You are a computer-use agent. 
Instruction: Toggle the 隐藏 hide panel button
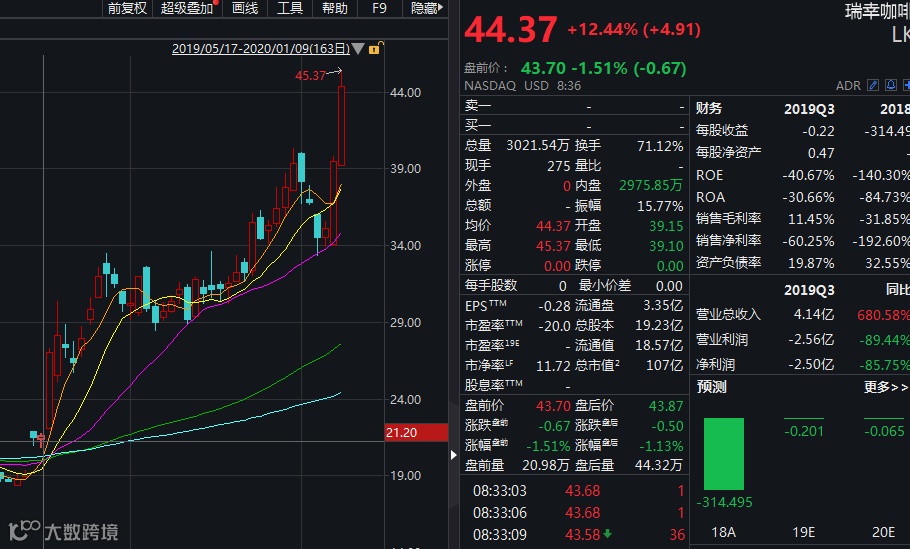pyautogui.click(x=427, y=8)
